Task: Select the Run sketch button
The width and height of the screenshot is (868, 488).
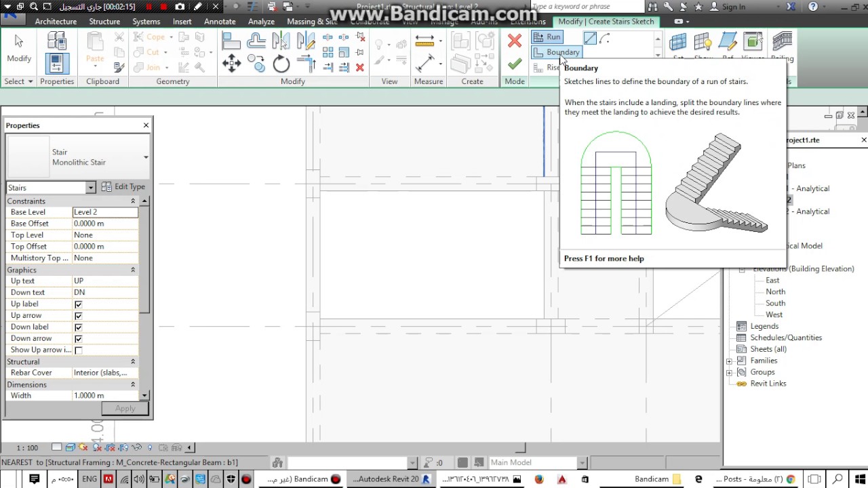Action: [547, 37]
